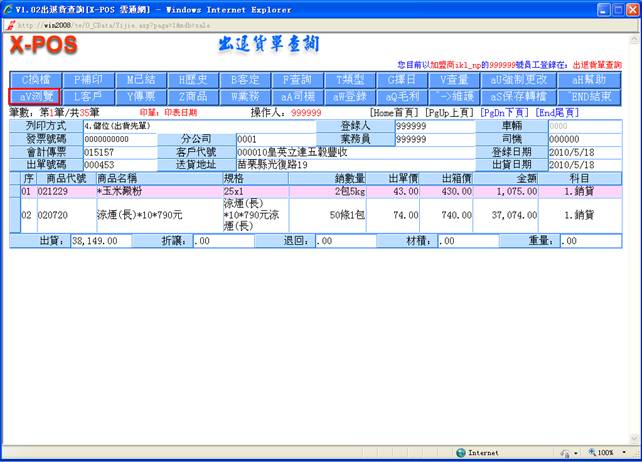Select the Z商品 product button

pos(193,97)
